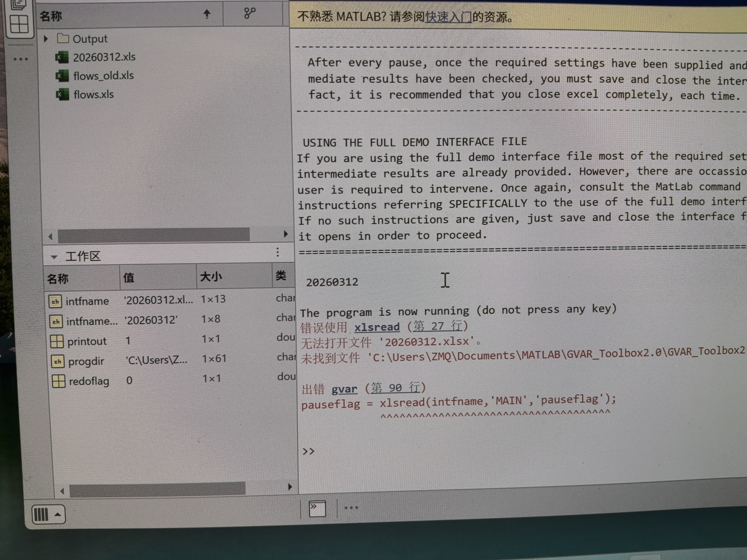Screen dimensions: 747x560
Task: Click the command window icon at bottom
Action: (317, 508)
